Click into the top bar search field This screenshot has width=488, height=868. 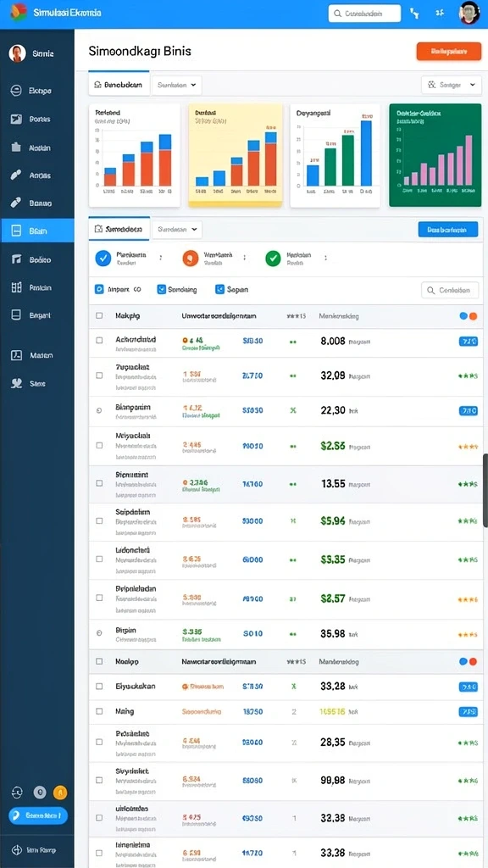[364, 14]
